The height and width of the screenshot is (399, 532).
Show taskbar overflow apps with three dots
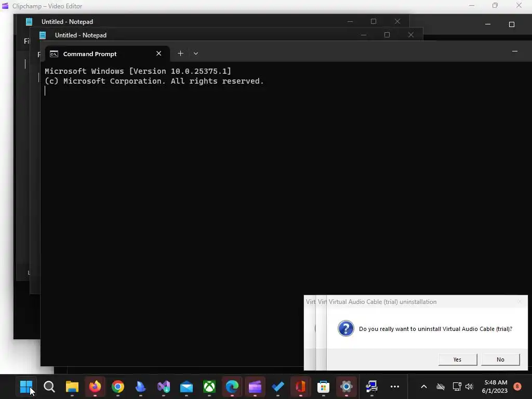pos(395,386)
